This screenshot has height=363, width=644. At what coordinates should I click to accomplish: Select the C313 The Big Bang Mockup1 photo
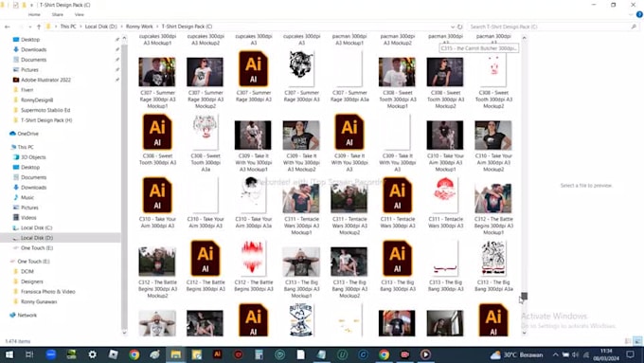coord(301,262)
